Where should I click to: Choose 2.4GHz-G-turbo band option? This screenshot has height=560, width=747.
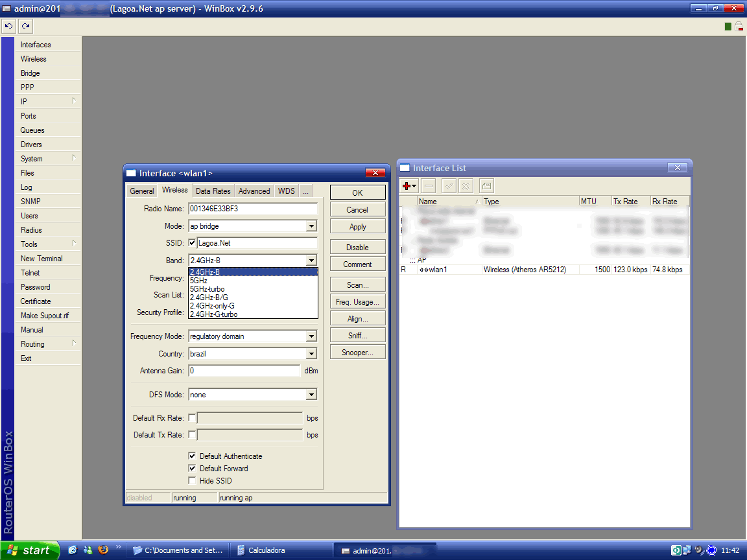coord(253,314)
